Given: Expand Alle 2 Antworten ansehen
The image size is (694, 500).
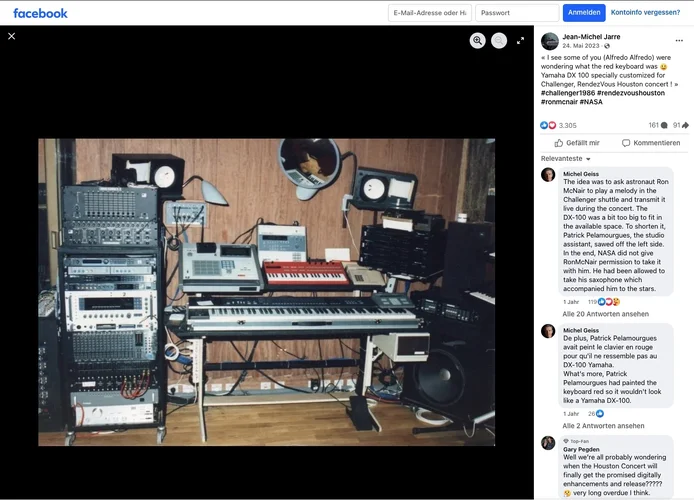Looking at the screenshot, I should click(x=603, y=426).
